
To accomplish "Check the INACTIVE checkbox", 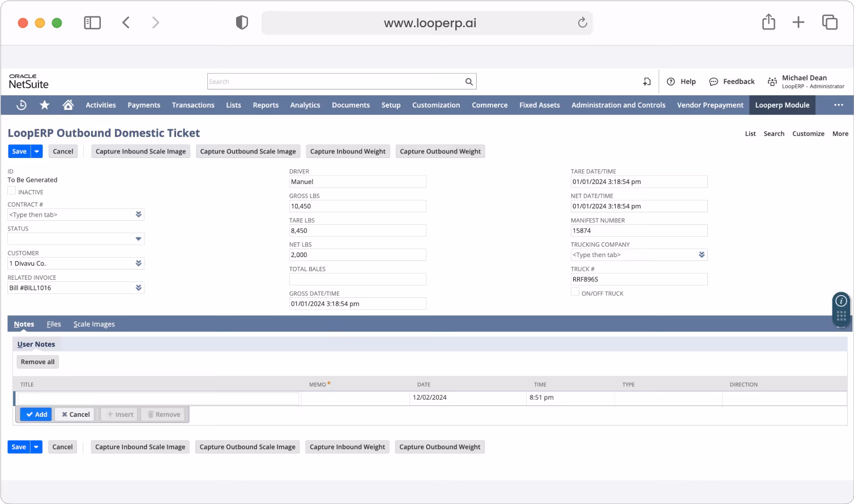I will click(x=11, y=191).
